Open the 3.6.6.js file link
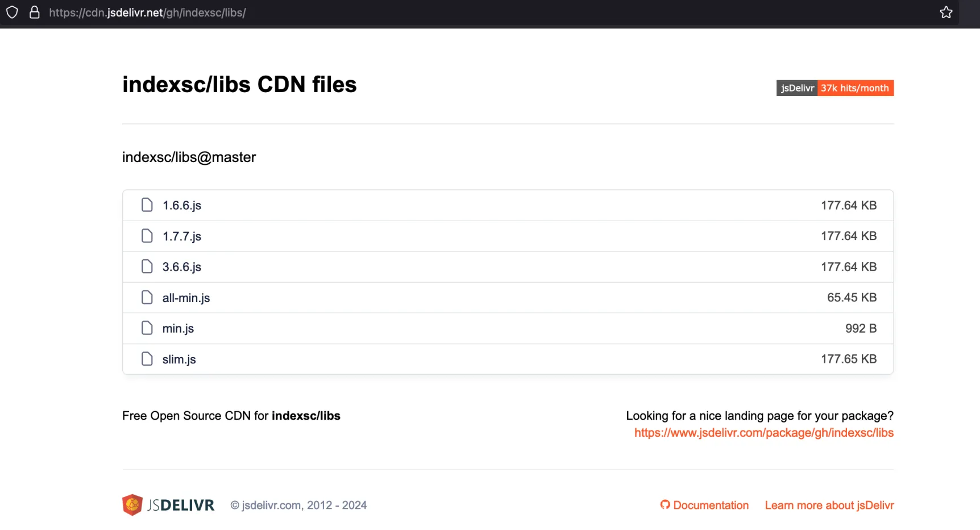 pos(182,267)
